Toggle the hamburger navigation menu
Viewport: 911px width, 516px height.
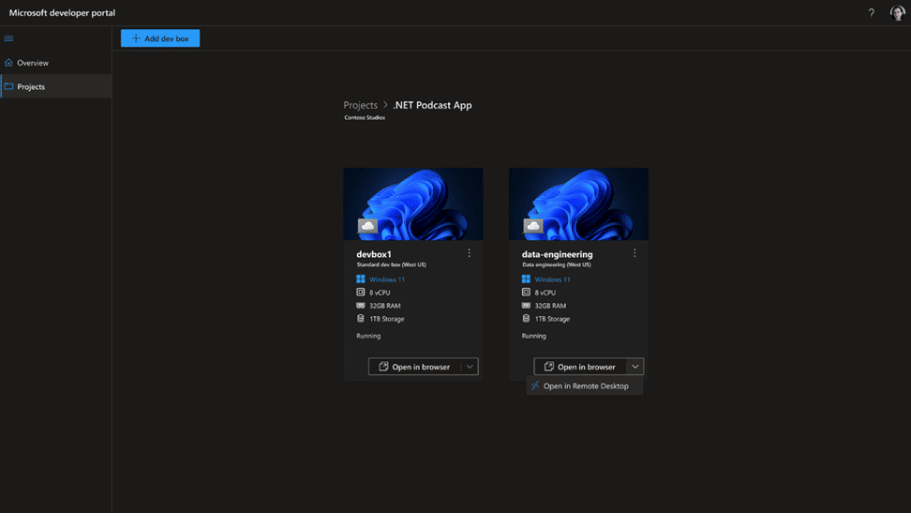(x=9, y=38)
